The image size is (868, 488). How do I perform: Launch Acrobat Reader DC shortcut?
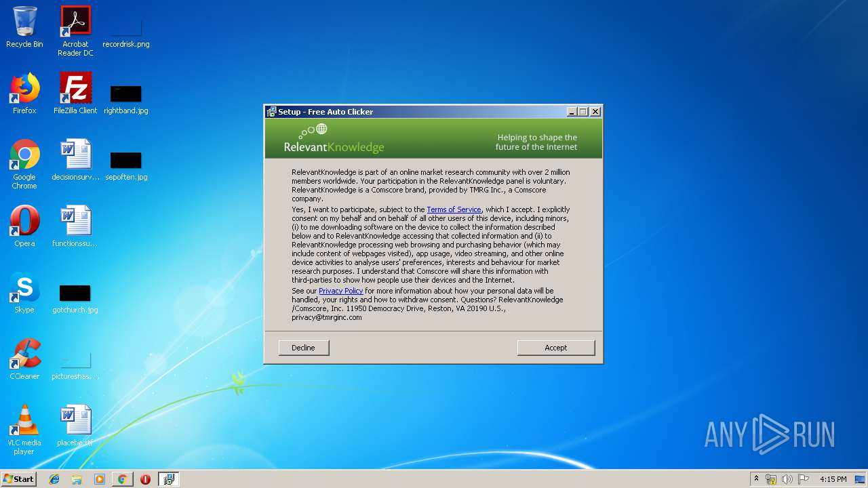coord(75,31)
